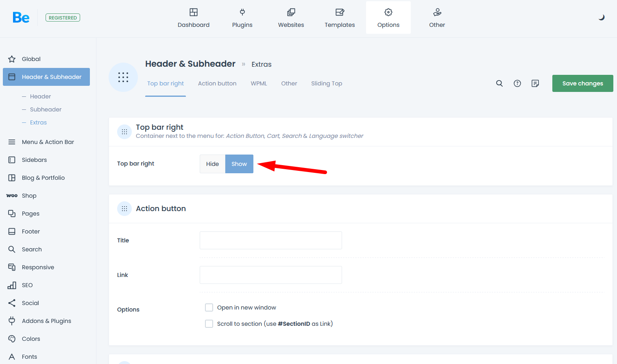
Task: Open Subheader in the sidebar submenu
Action: click(x=46, y=109)
